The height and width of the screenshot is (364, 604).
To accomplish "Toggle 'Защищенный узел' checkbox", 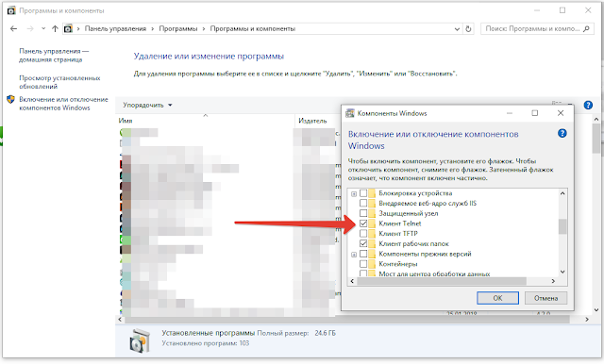I will click(x=363, y=213).
